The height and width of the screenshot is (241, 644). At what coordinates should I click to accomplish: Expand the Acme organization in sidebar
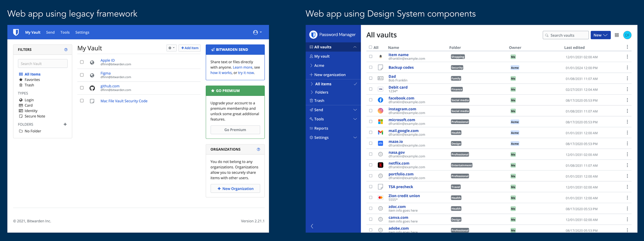coord(311,65)
